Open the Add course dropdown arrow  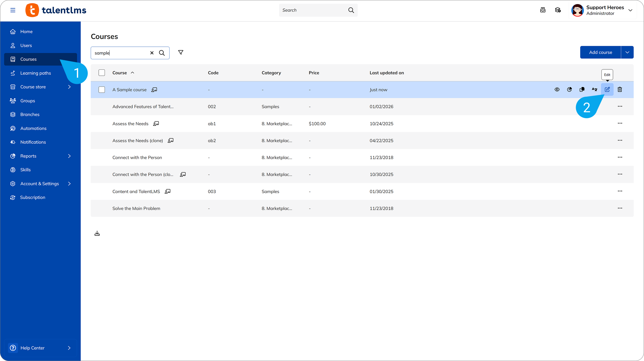pos(627,52)
